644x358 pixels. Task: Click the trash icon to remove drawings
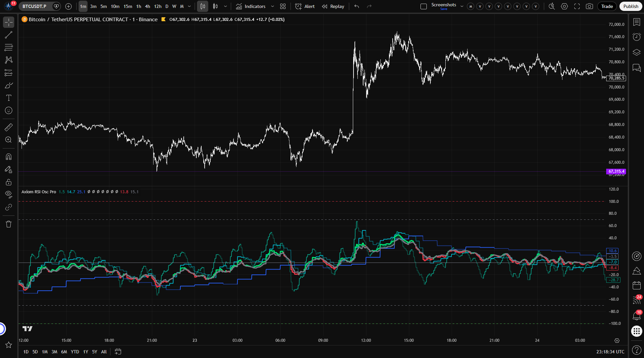(x=9, y=224)
